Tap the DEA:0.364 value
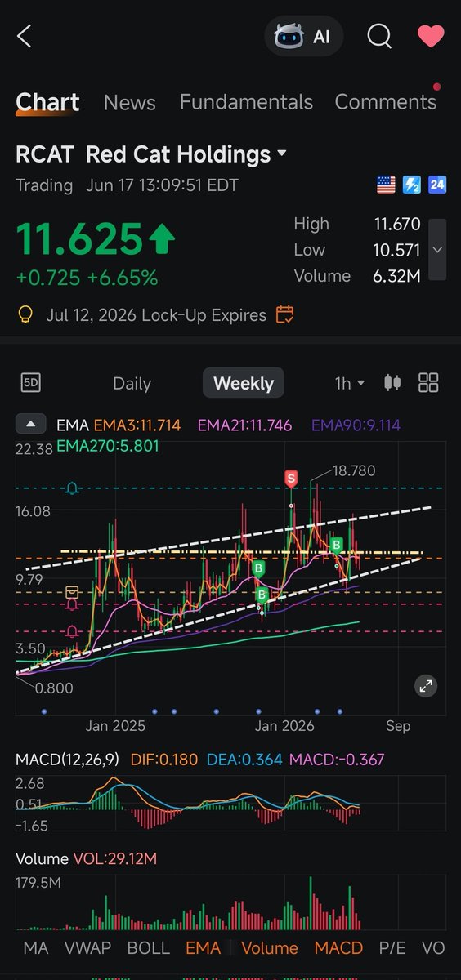 pos(245,759)
